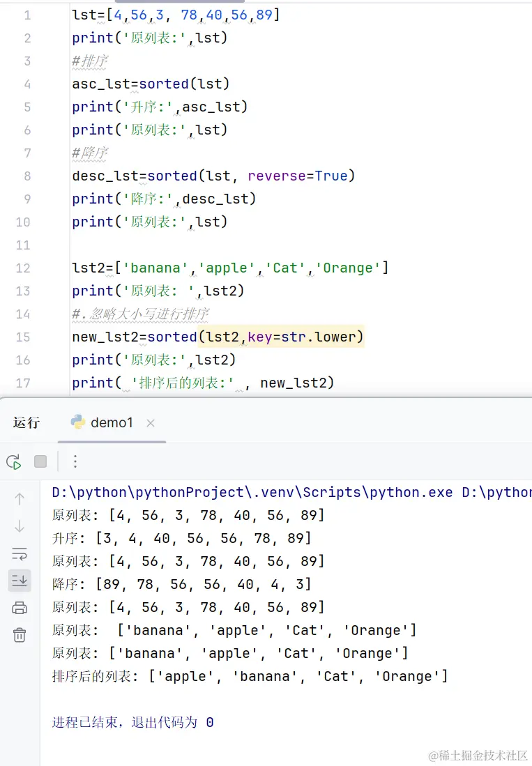Screen dimensions: 532x766
Task: Click print '排序后的列表:' statement line 17
Action: [x=203, y=383]
